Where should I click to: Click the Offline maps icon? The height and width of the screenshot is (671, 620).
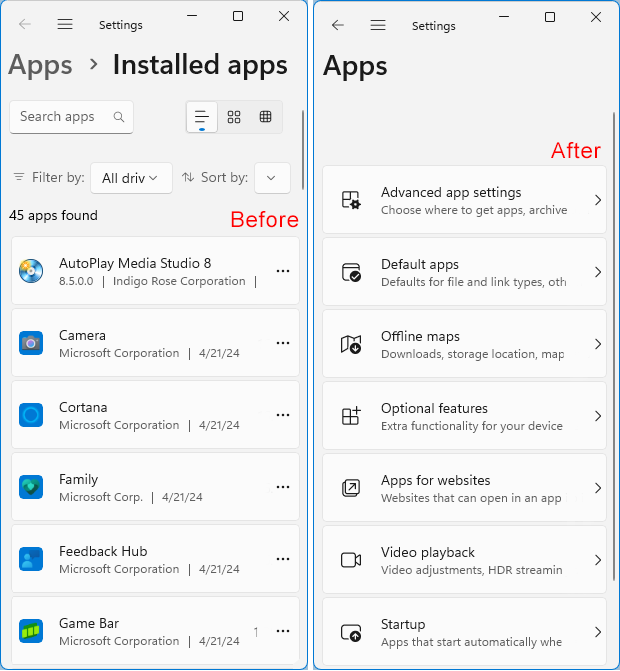pyautogui.click(x=351, y=344)
